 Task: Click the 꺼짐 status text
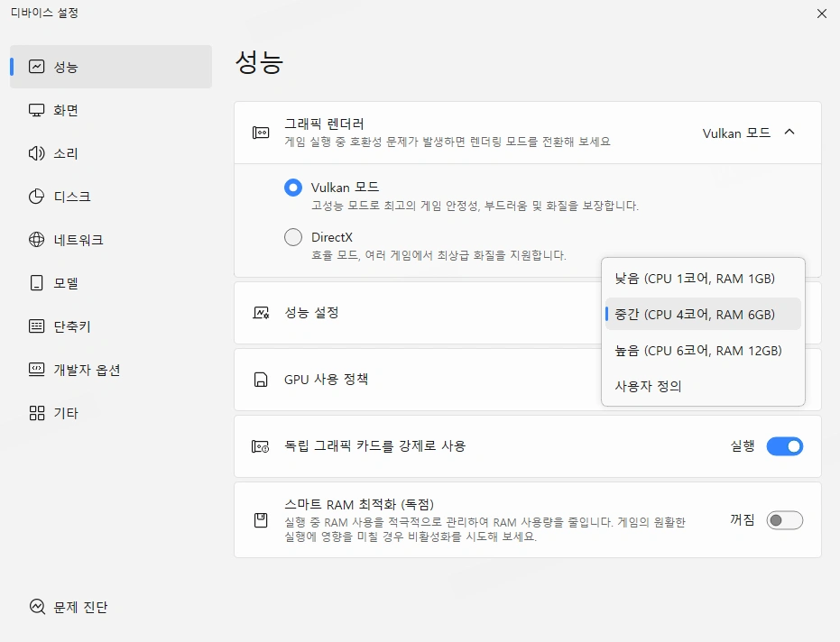(743, 519)
